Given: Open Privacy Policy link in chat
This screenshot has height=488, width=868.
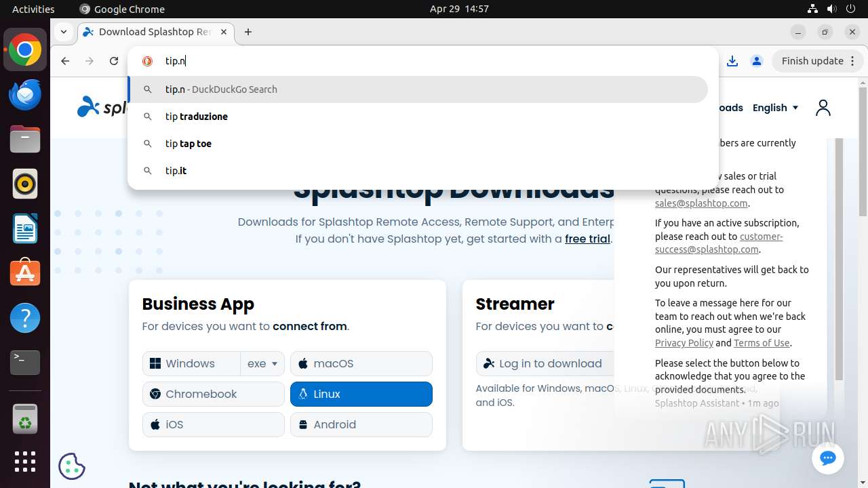Looking at the screenshot, I should (x=684, y=343).
